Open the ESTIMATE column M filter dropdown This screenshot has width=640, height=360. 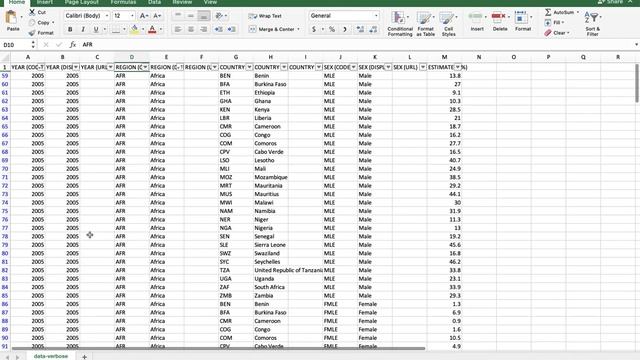point(458,67)
